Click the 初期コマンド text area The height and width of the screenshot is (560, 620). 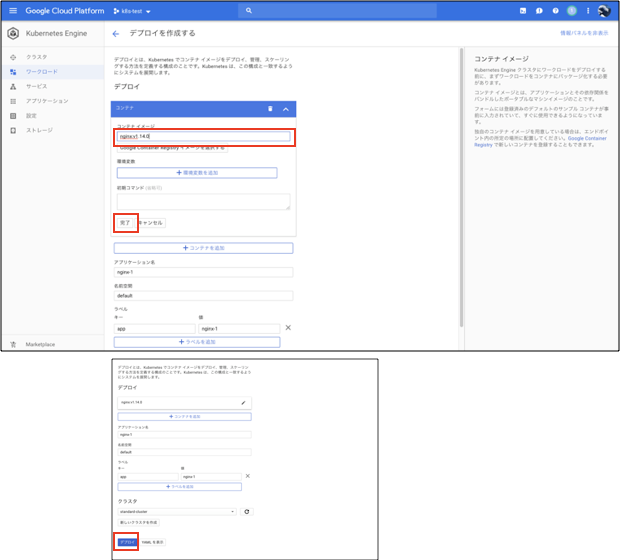pyautogui.click(x=204, y=202)
